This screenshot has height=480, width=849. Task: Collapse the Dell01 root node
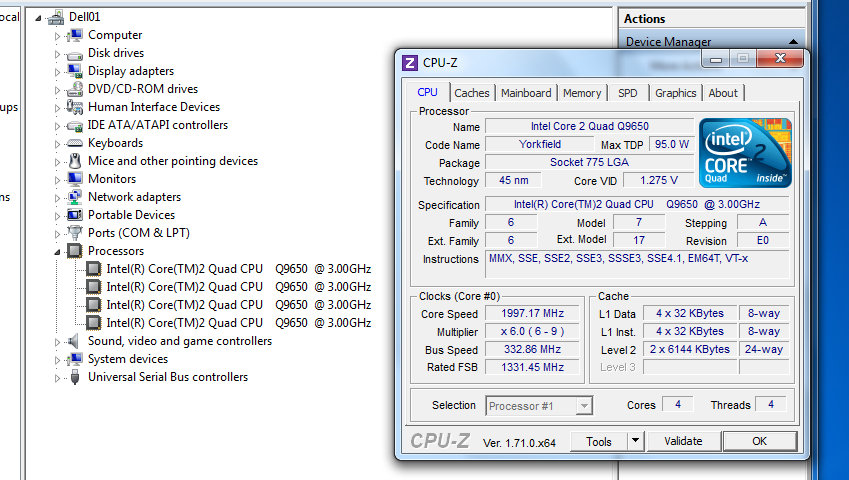point(38,18)
